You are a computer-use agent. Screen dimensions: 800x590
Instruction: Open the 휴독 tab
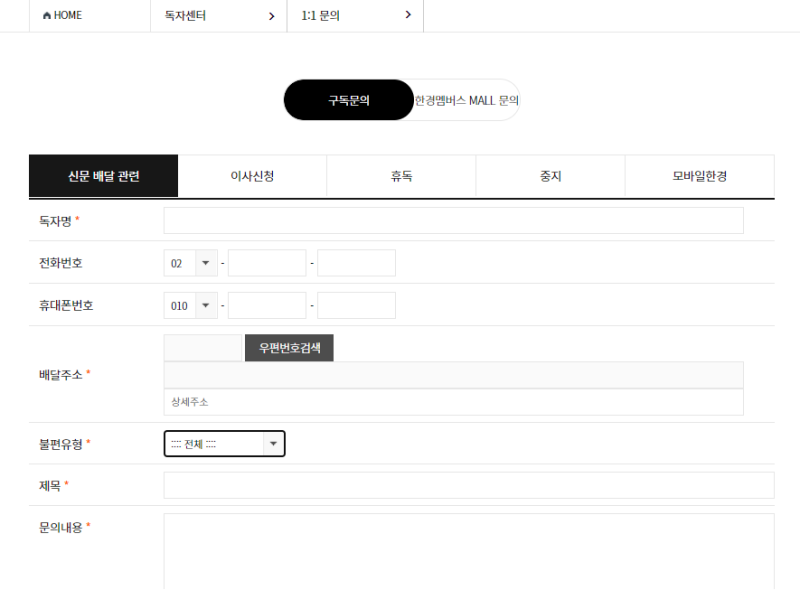pyautogui.click(x=402, y=176)
